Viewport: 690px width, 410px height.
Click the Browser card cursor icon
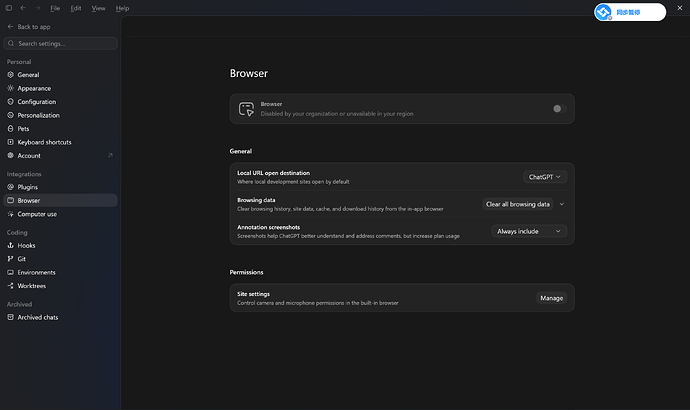click(246, 109)
